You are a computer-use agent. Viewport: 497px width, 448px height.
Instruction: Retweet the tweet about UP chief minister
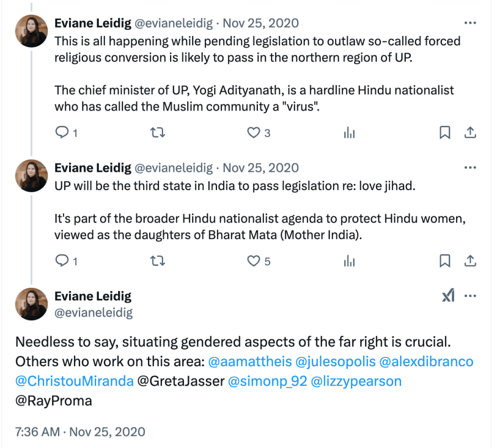[158, 133]
